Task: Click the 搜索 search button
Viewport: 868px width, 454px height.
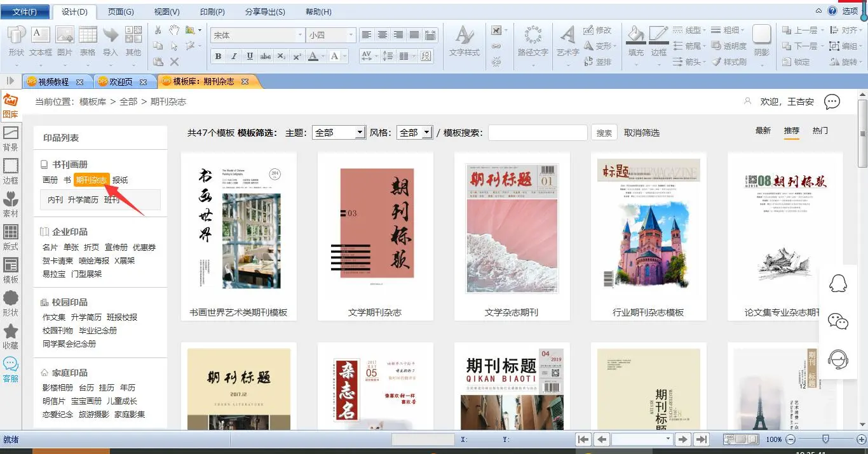Action: pos(604,133)
